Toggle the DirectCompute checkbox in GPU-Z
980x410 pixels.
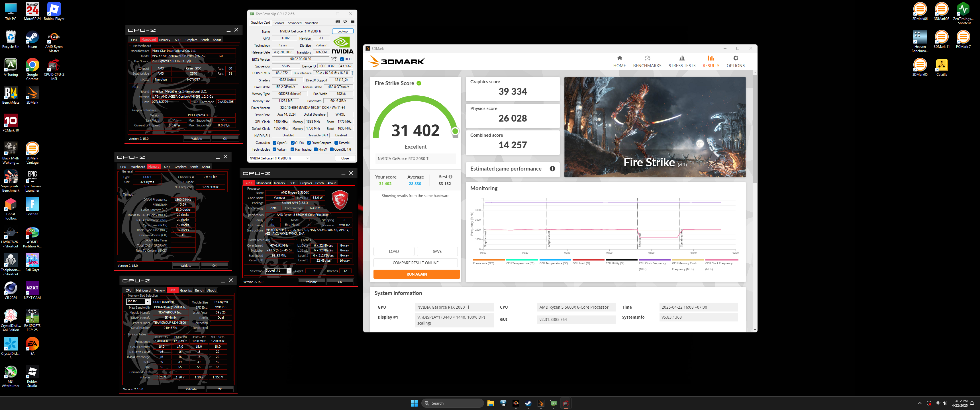[309, 143]
